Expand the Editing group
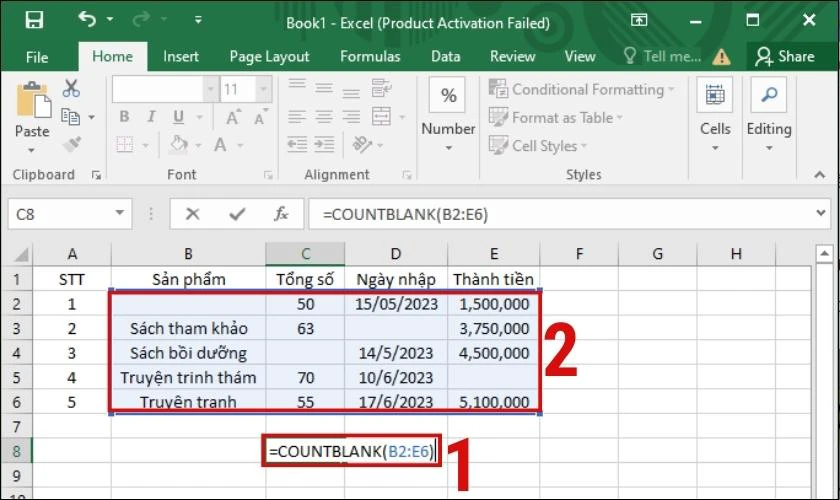840x500 pixels. pyautogui.click(x=769, y=114)
